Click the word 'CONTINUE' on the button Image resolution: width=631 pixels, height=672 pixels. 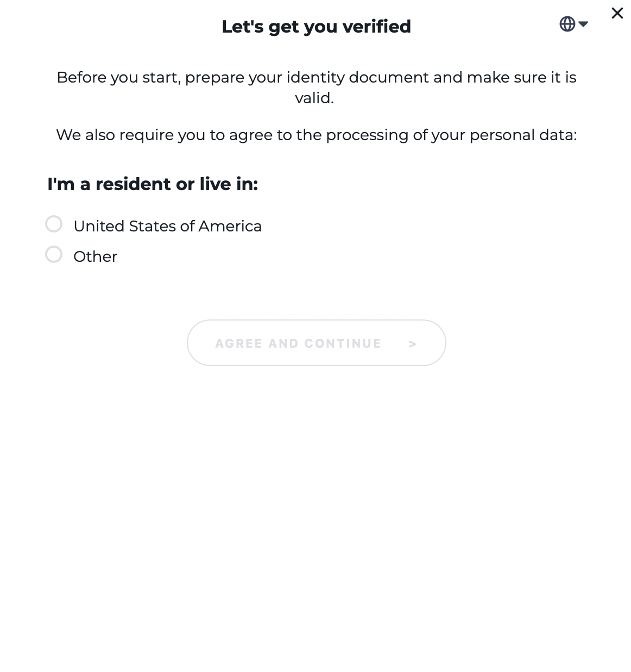click(343, 343)
